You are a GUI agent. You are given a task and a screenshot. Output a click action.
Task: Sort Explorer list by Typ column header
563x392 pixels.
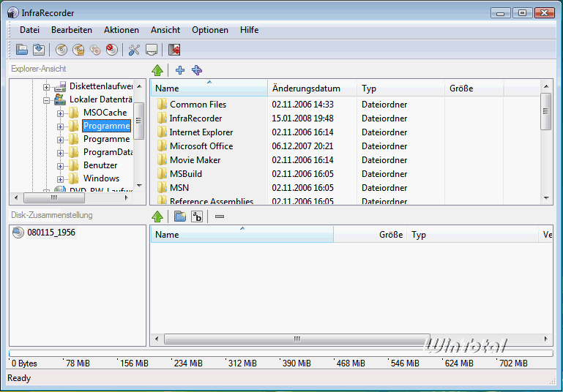pyautogui.click(x=400, y=88)
